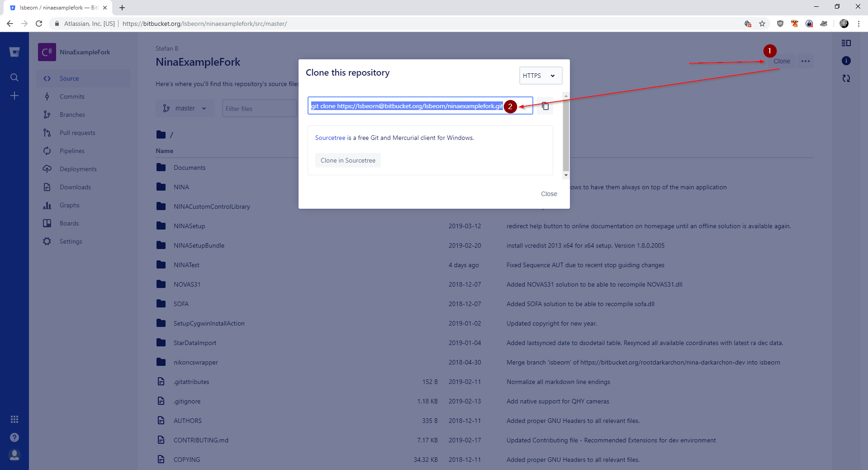Screen dimensions: 868x470
Task: Open the NINA folder
Action: [181, 187]
